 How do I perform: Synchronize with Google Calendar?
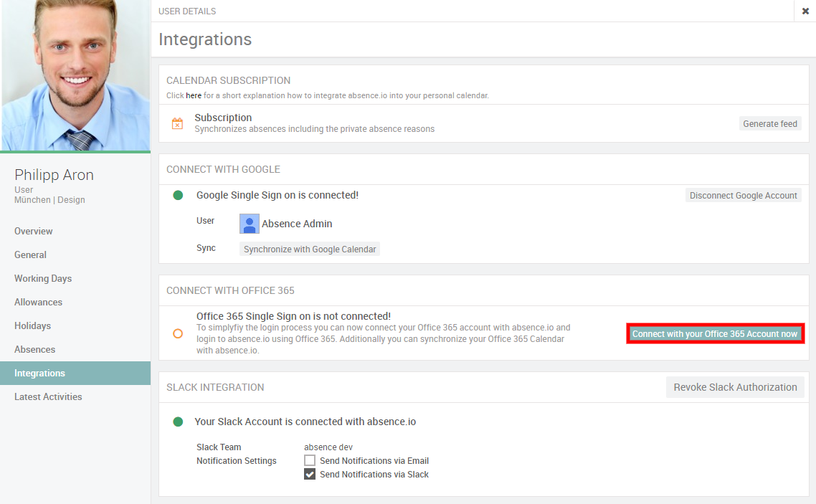click(x=310, y=249)
